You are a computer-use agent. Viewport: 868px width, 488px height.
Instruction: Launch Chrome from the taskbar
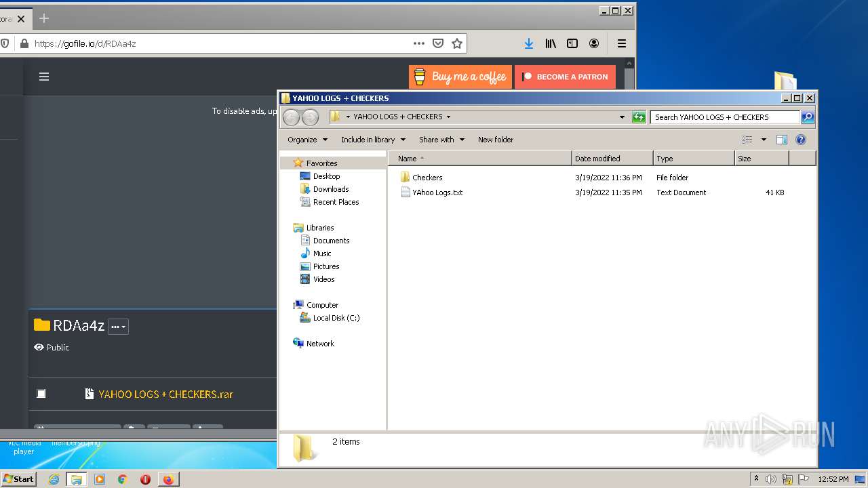click(123, 479)
